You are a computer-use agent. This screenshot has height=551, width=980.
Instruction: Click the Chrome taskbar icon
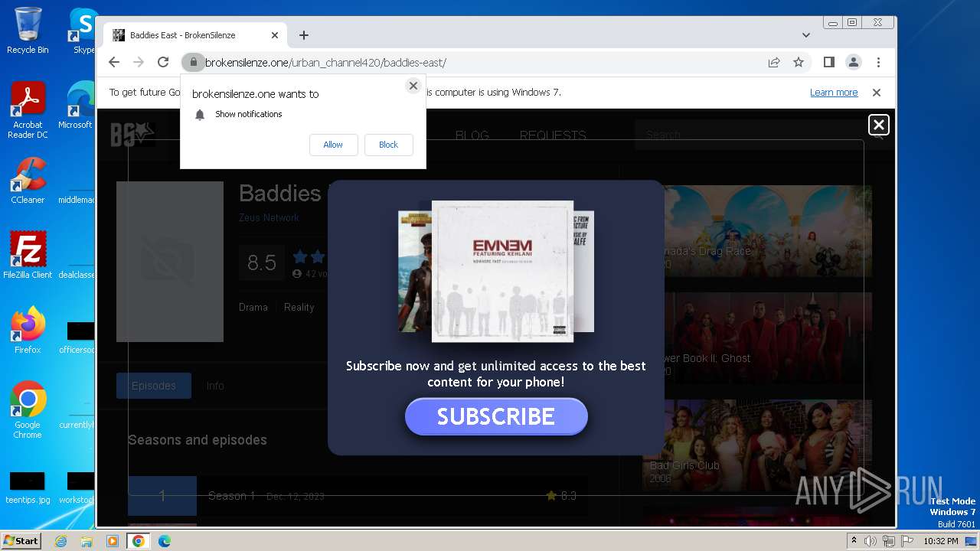(x=139, y=541)
